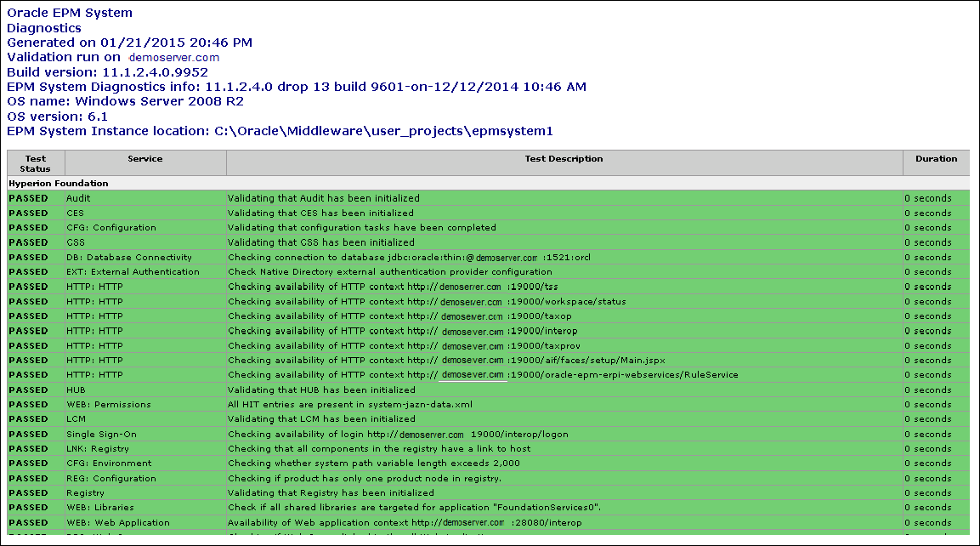This screenshot has width=980, height=546.
Task: Select the CFG: Configuration service cell
Action: pos(145,228)
